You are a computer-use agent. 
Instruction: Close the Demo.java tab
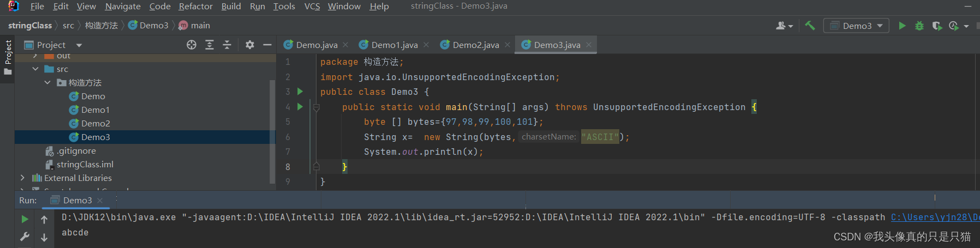345,45
